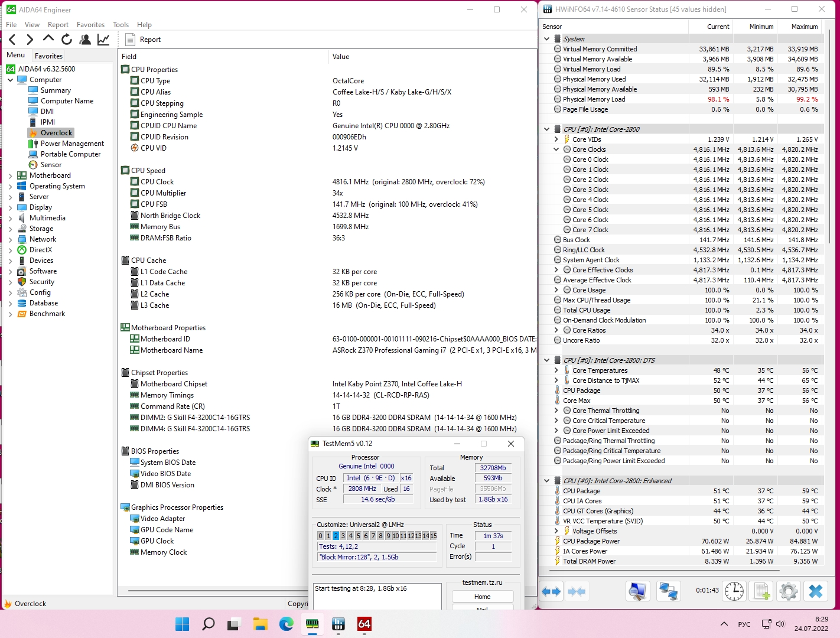Click the monitor icon in HWiNFO bottom toolbar

[x=638, y=591]
